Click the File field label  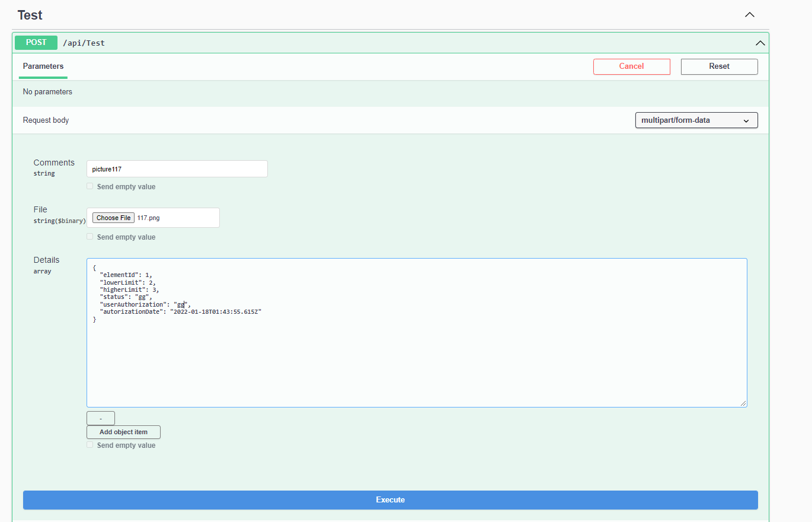pos(40,209)
